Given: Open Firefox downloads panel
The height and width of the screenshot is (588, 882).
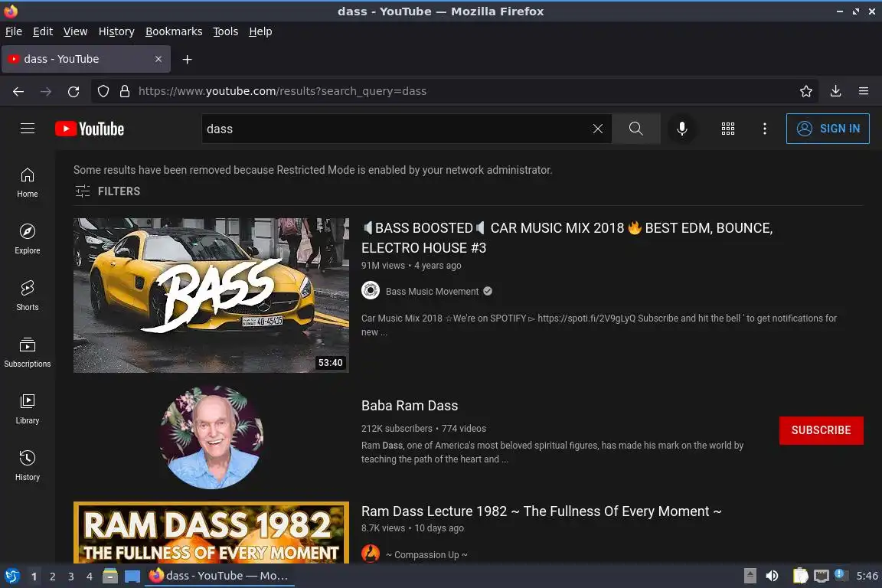Looking at the screenshot, I should pyautogui.click(x=836, y=91).
